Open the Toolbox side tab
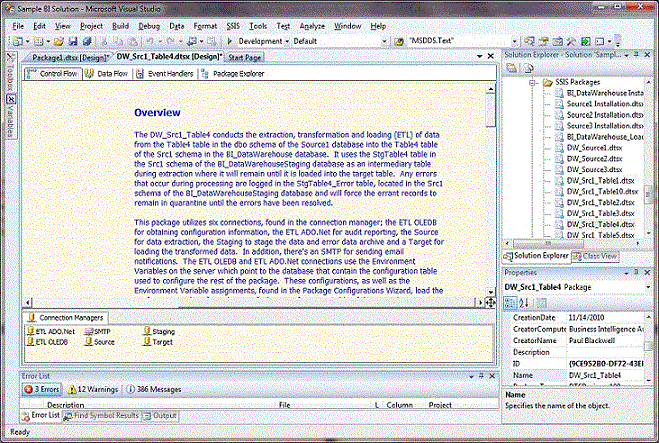Screen dimensions: 659x443 click(x=10, y=72)
